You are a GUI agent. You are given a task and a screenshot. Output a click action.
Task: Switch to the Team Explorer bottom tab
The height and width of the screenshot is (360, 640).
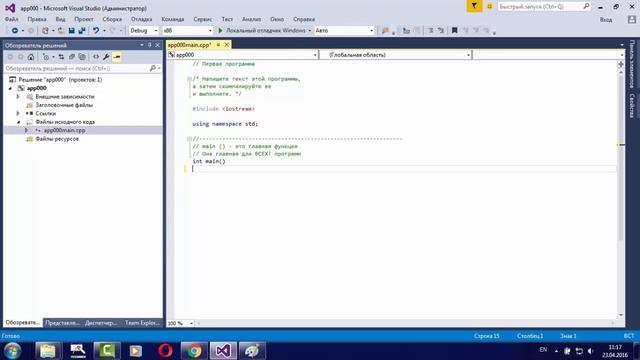click(142, 323)
